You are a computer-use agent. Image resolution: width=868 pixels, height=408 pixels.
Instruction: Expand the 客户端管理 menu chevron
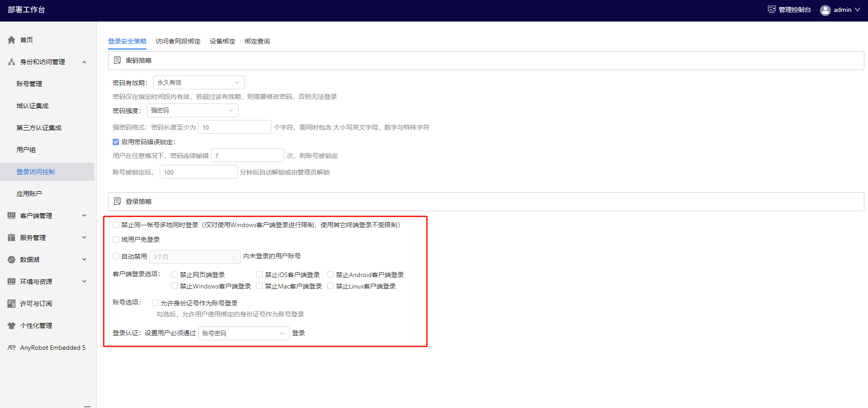(84, 215)
